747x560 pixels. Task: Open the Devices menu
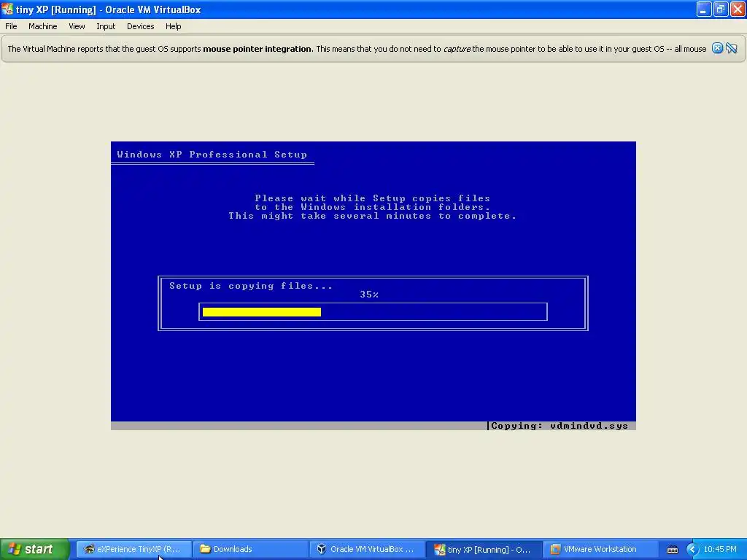click(x=140, y=26)
